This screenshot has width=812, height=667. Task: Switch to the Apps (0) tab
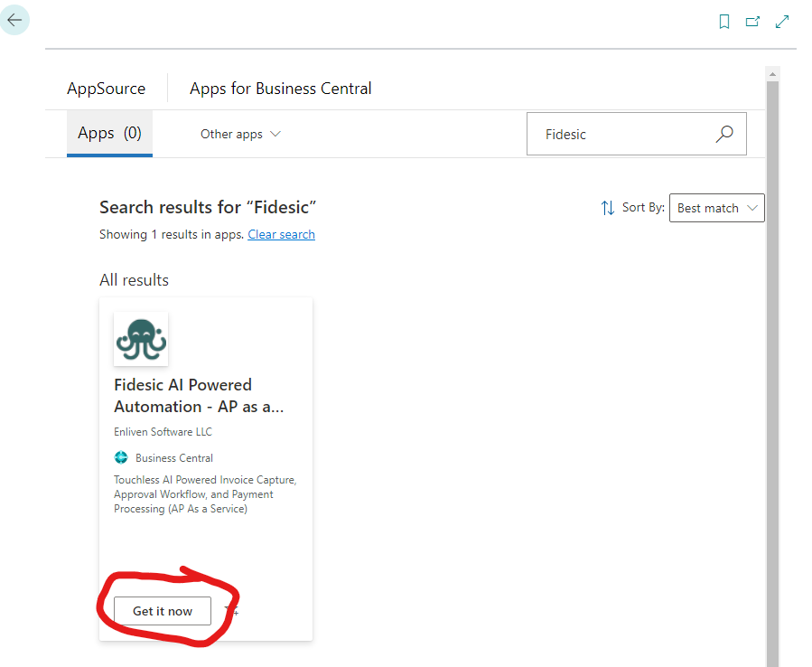pos(109,133)
